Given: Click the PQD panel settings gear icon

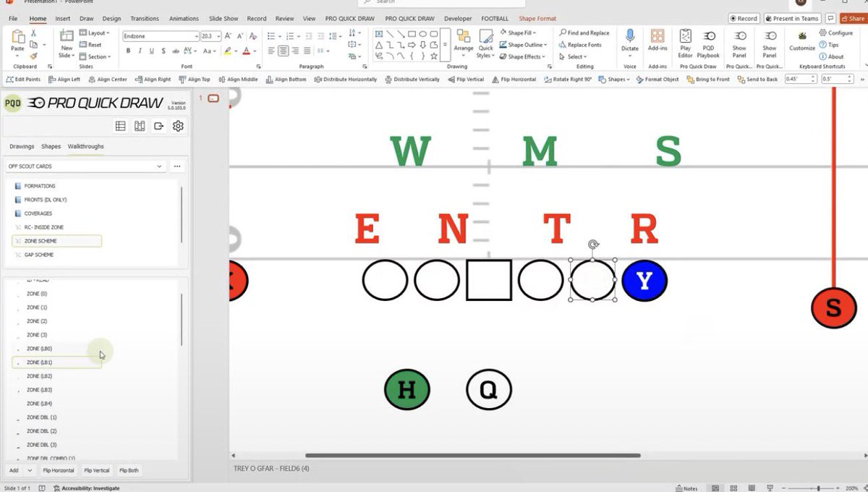Looking at the screenshot, I should pyautogui.click(x=178, y=126).
